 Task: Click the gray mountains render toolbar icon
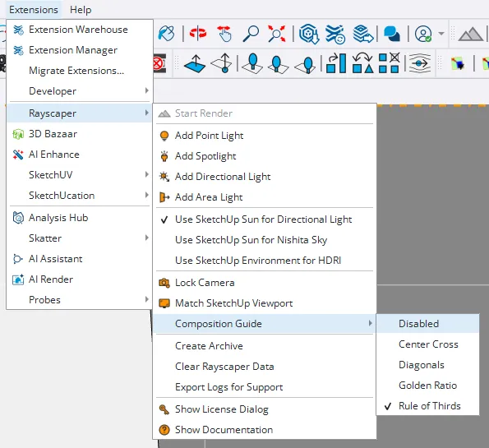[x=471, y=35]
